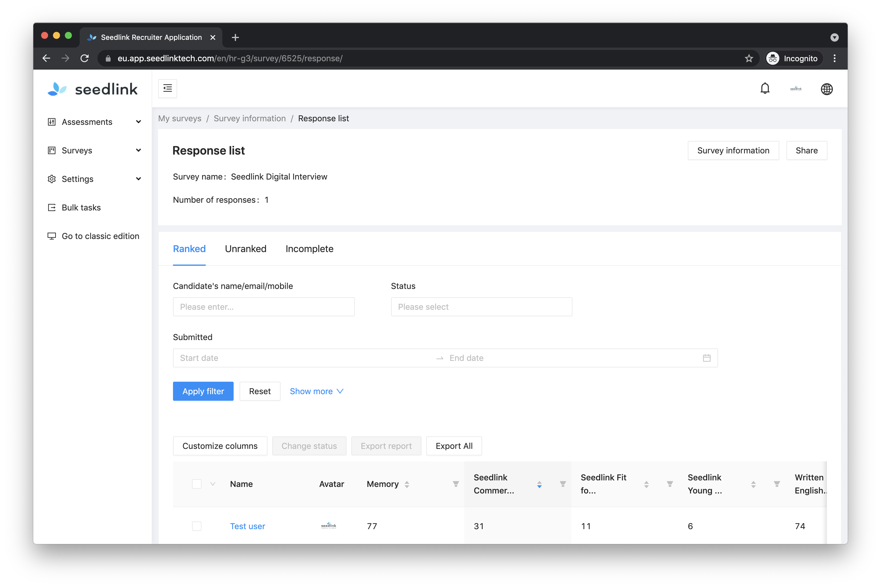Open the notifications bell
The width and height of the screenshot is (881, 588).
tap(765, 89)
